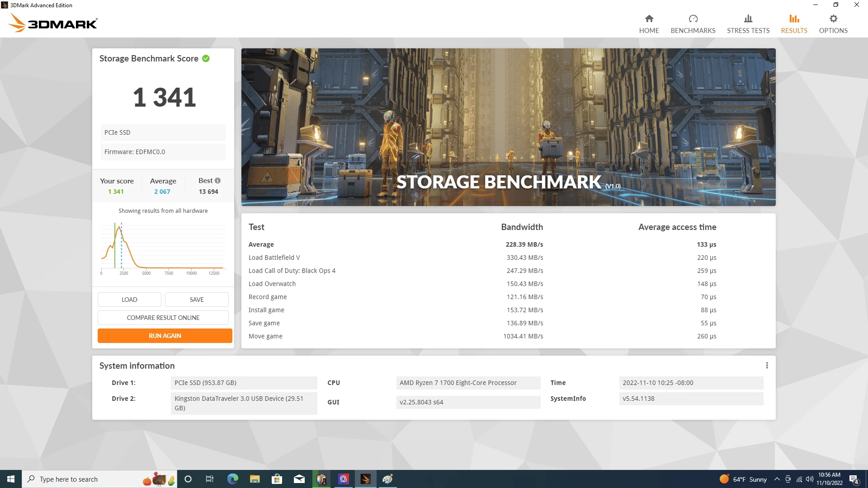
Task: Open Cortana circle icon
Action: click(188, 479)
